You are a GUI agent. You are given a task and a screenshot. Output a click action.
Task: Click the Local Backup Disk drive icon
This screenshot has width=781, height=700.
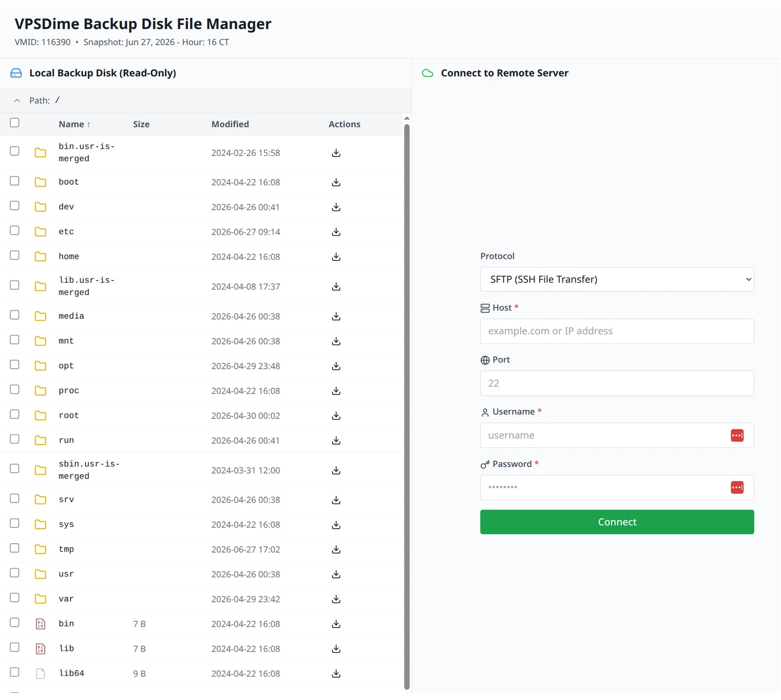[16, 73]
